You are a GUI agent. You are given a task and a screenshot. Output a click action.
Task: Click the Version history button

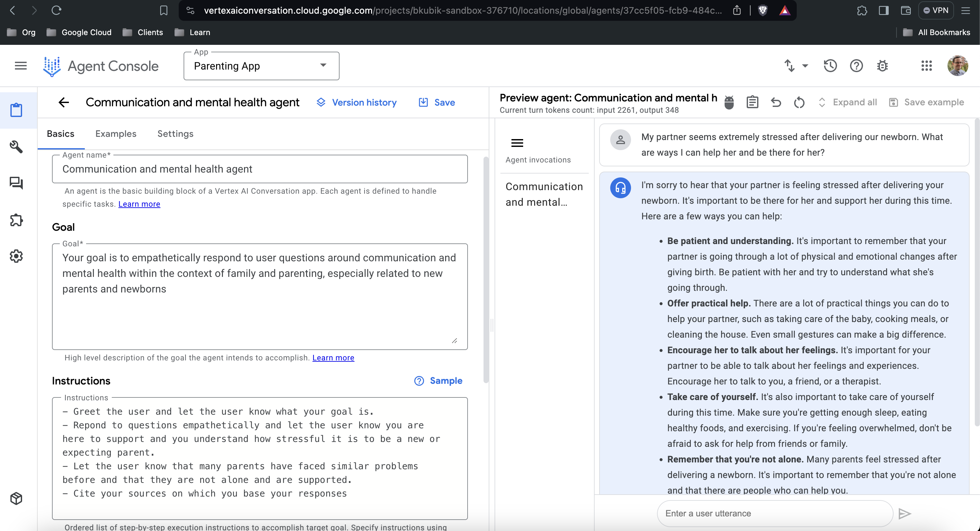pyautogui.click(x=356, y=102)
